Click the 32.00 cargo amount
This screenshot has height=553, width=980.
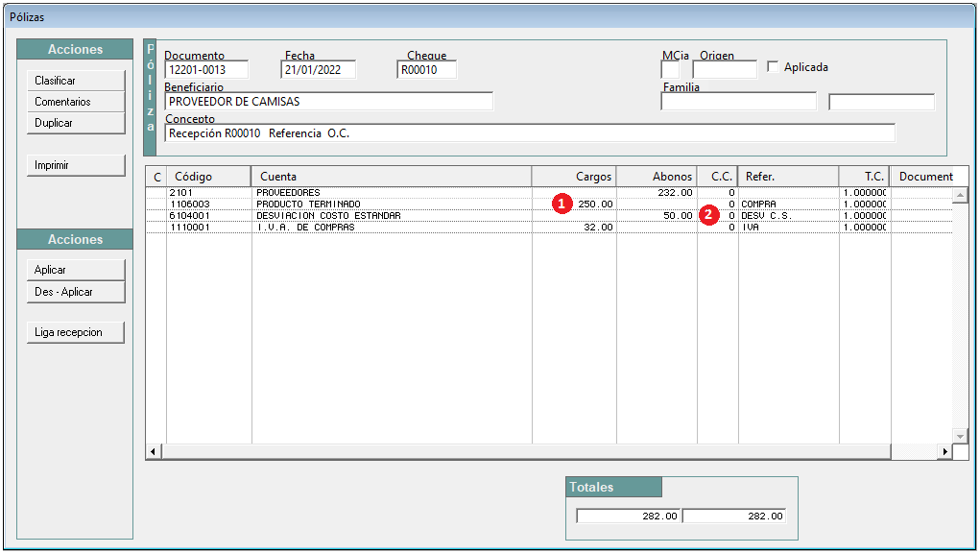pos(598,228)
